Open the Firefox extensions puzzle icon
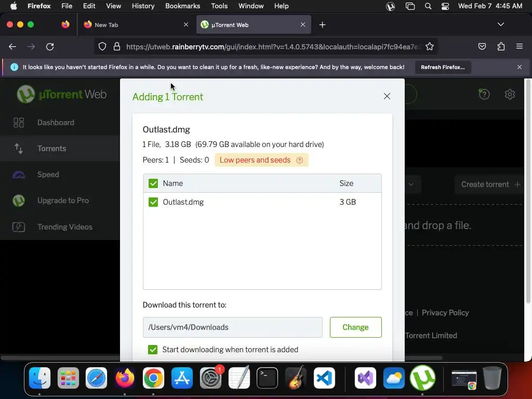The image size is (532, 399). tap(501, 46)
